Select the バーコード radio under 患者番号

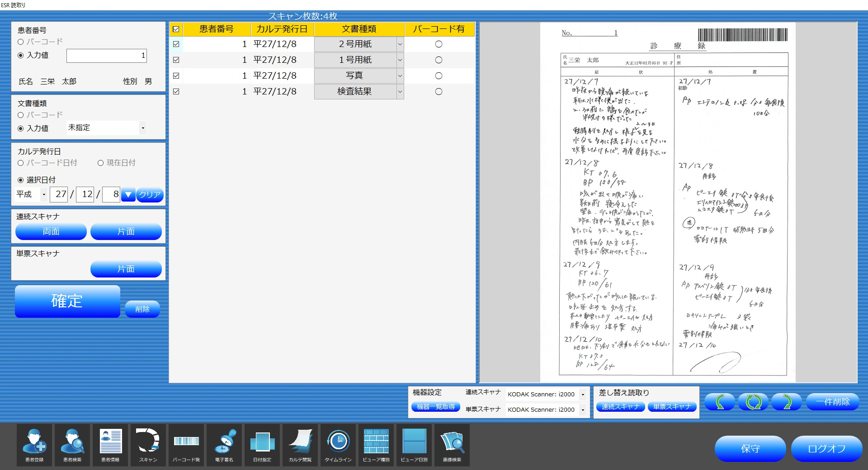(20, 42)
